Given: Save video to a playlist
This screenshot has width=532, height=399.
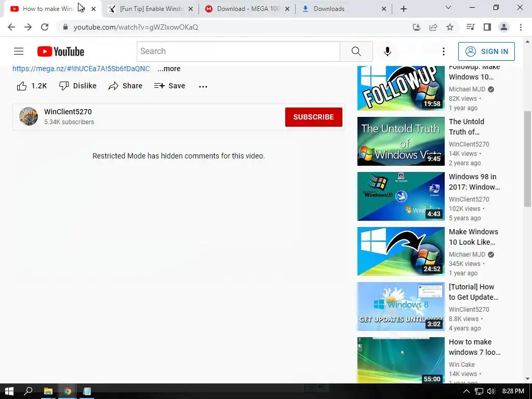Looking at the screenshot, I should [169, 86].
